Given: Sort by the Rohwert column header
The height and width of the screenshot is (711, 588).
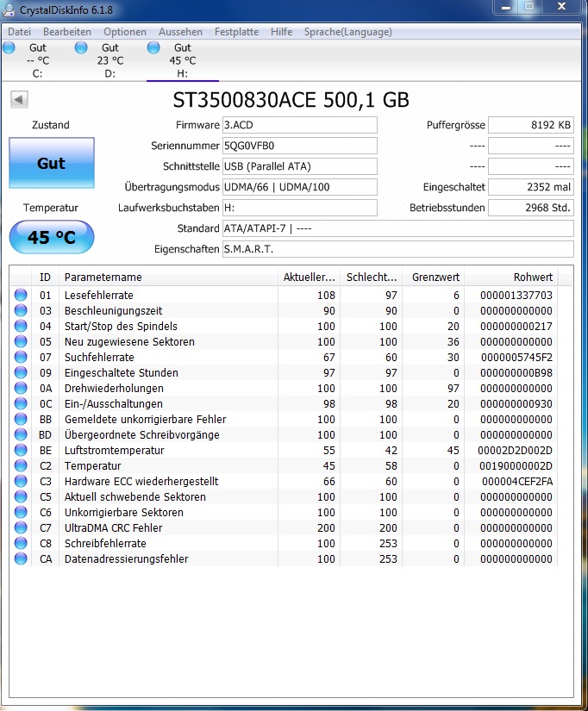Looking at the screenshot, I should 511,277.
